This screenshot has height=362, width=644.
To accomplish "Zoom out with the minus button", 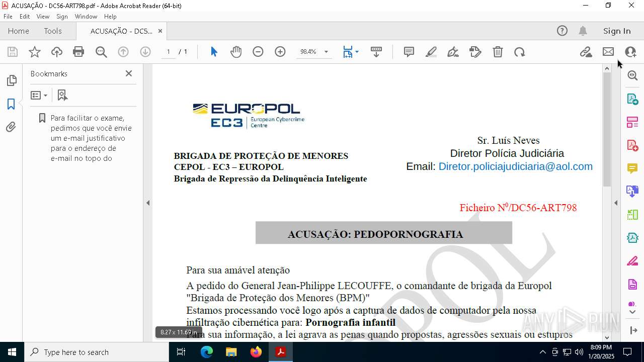I will click(x=258, y=52).
